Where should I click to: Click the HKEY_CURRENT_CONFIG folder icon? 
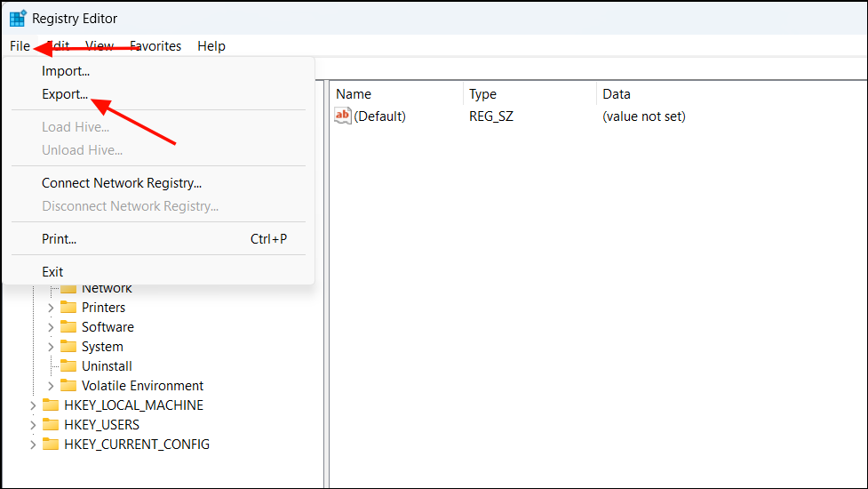[51, 445]
